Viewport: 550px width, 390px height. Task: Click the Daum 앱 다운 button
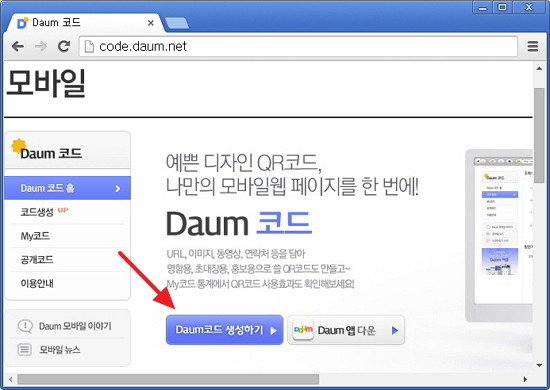[x=346, y=330]
